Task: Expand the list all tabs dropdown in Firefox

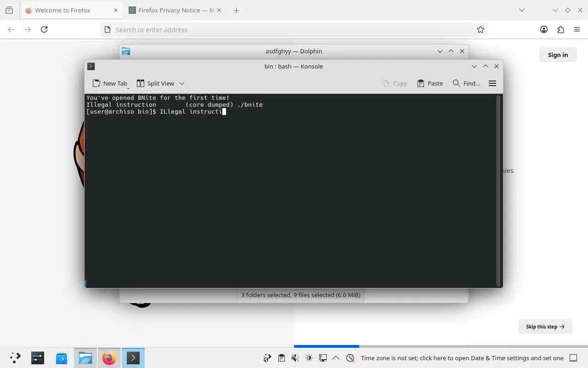Action: click(522, 10)
